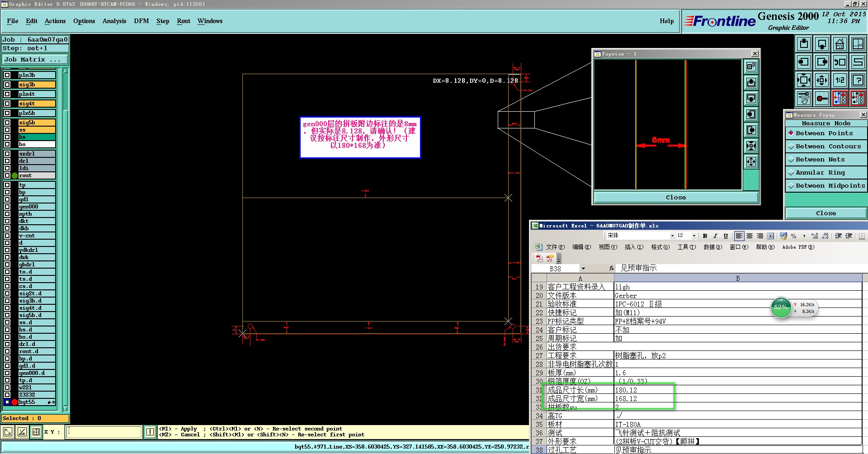Click the bs layer color bar
Screen dimensions: 868x454
tap(37, 137)
